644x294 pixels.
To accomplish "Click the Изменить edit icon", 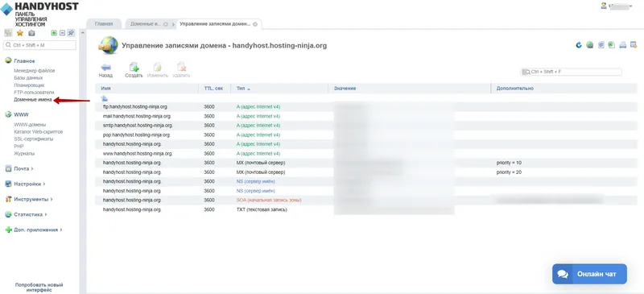I will point(158,70).
